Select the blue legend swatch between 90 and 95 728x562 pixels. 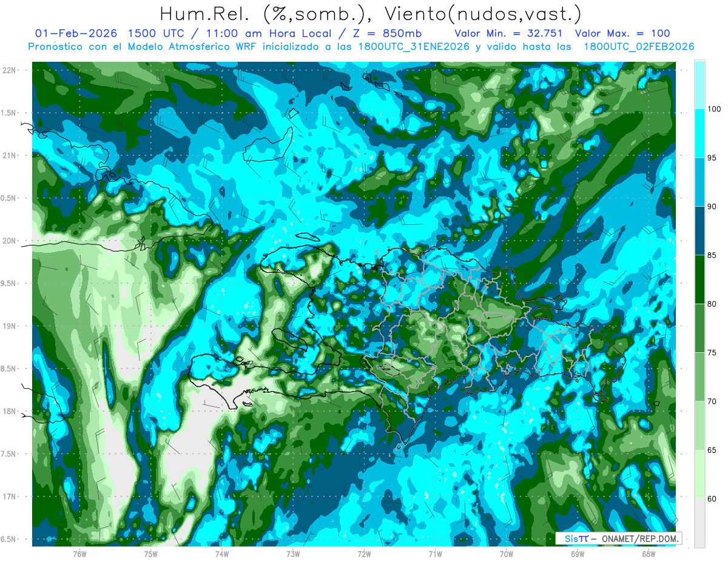point(699,182)
